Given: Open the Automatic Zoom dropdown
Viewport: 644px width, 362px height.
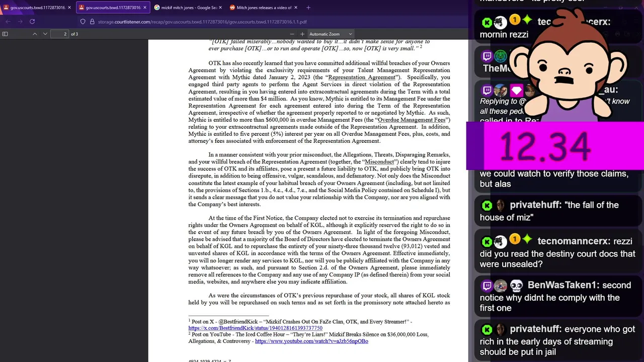Looking at the screenshot, I should 331,34.
